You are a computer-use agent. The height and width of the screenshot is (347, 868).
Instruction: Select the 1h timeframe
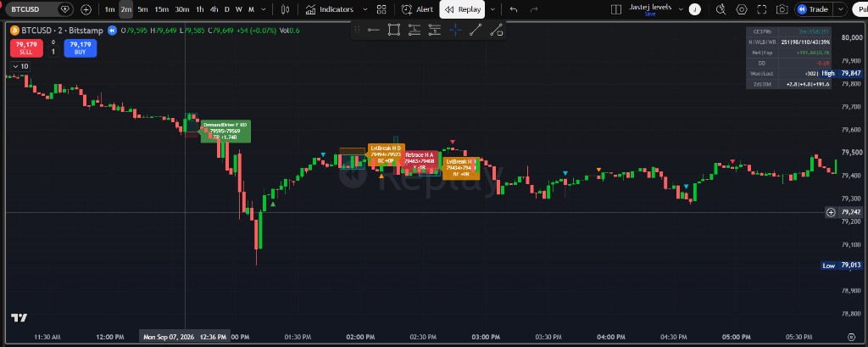(x=200, y=9)
